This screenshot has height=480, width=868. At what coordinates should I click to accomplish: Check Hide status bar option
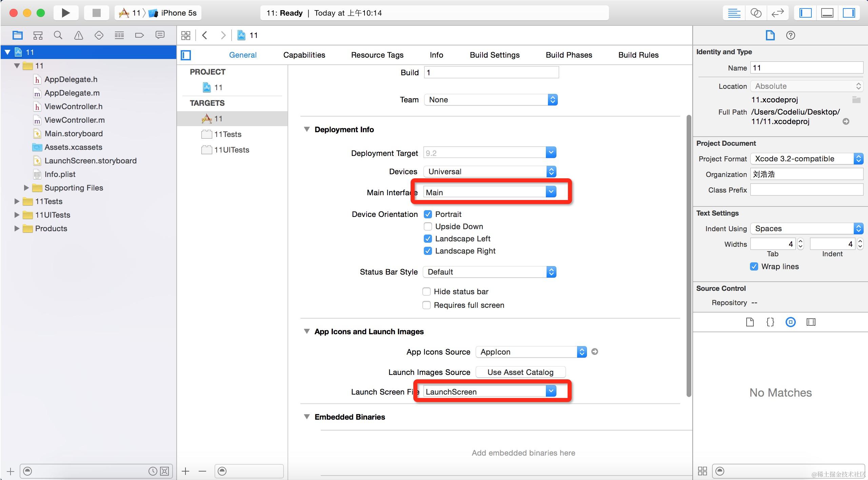pyautogui.click(x=427, y=292)
